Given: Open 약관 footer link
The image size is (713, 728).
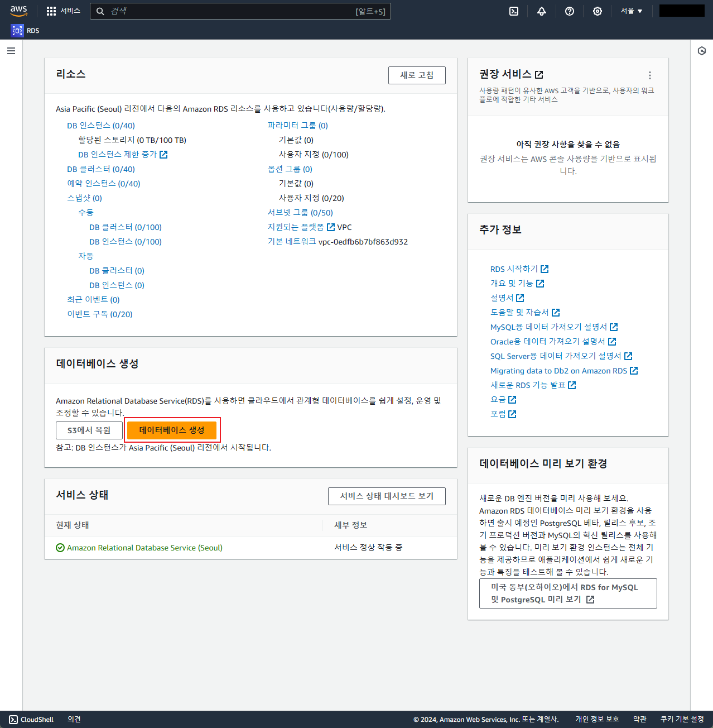Looking at the screenshot, I should (x=640, y=719).
